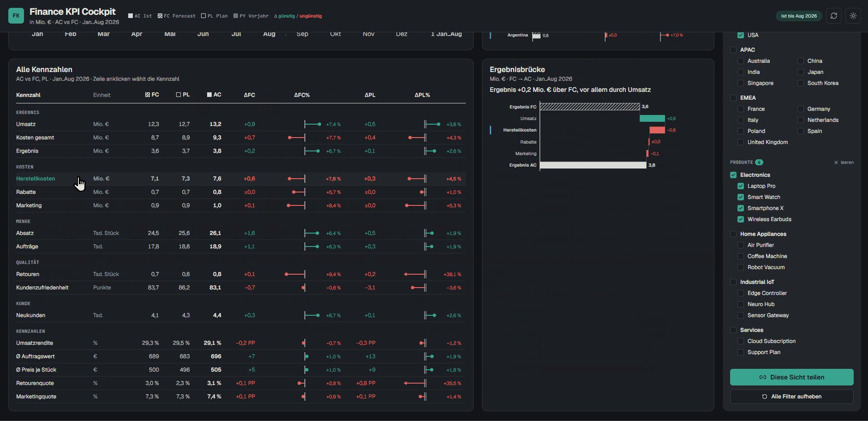This screenshot has height=421, width=868.
Task: Uncheck the USA country checkbox
Action: 741,35
